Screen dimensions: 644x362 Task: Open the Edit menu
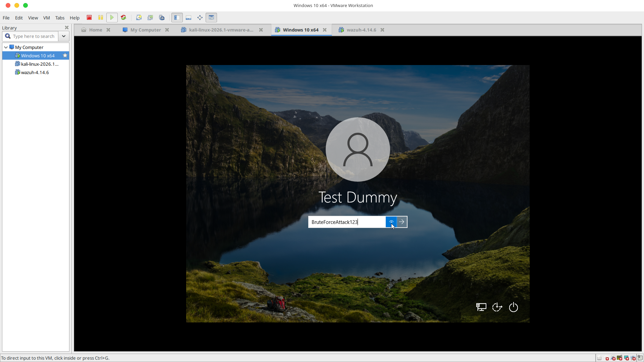(x=19, y=18)
